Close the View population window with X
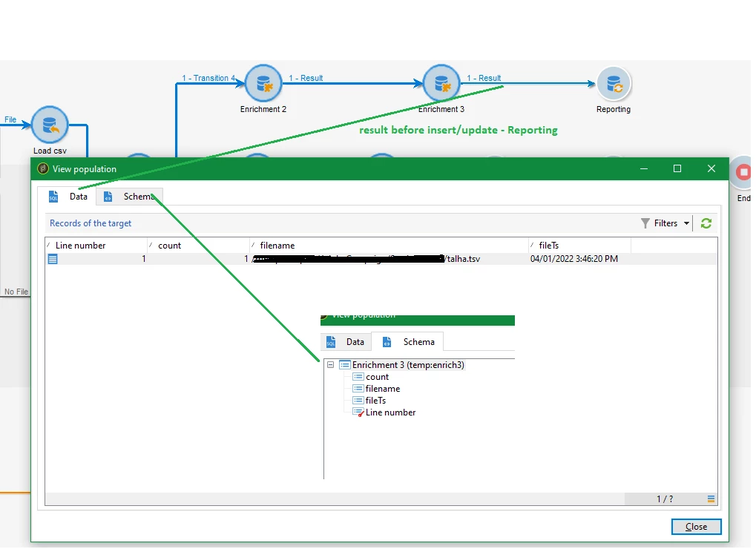This screenshot has height=549, width=756. point(711,168)
